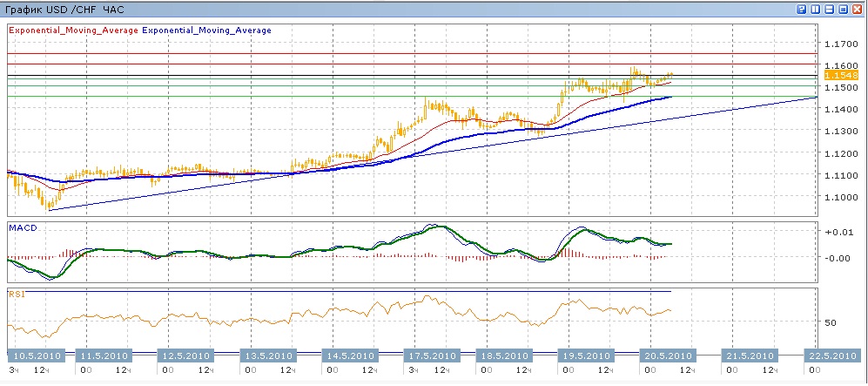The image size is (868, 386).
Task: Click the red Exponential_Moving_Average legend label
Action: coord(73,30)
